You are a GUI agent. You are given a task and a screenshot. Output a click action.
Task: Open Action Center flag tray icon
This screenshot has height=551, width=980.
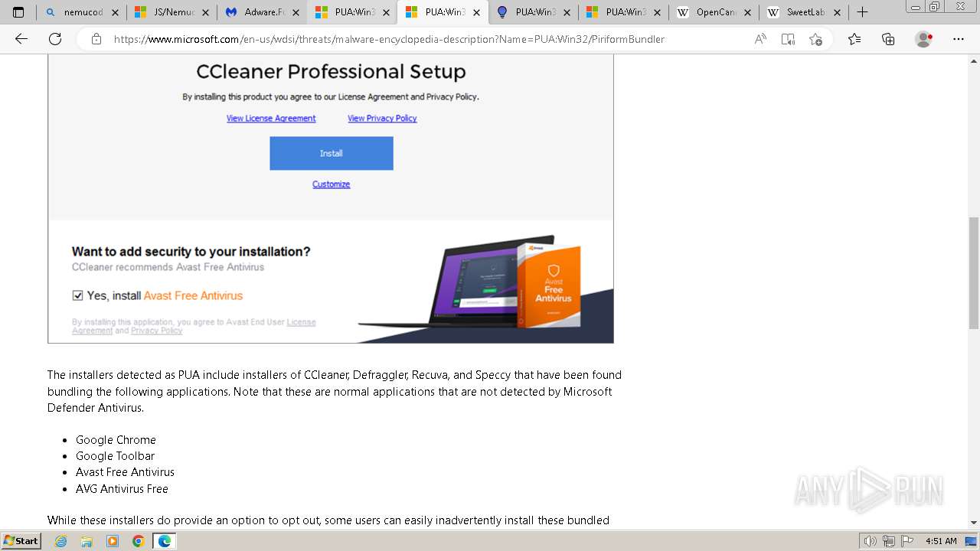pyautogui.click(x=906, y=541)
